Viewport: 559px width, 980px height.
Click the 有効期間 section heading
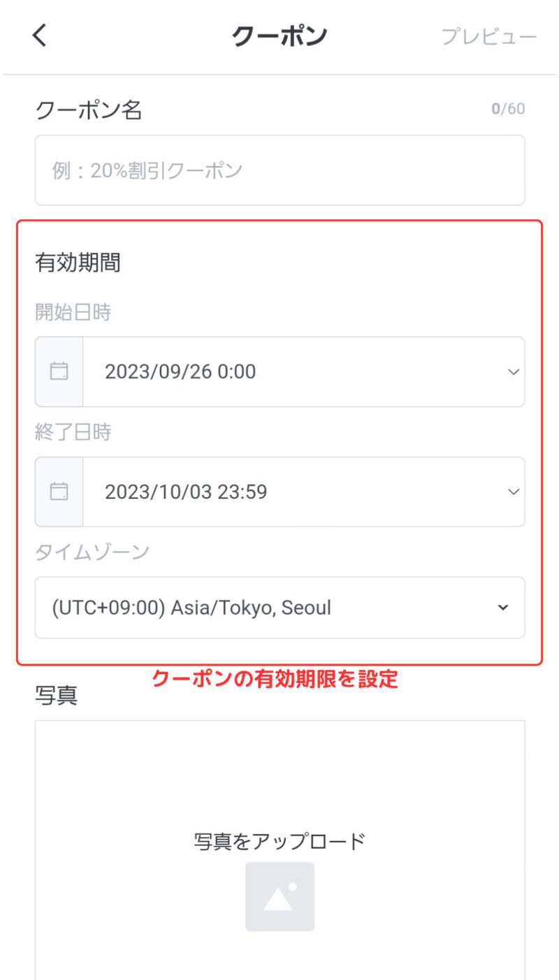click(78, 263)
